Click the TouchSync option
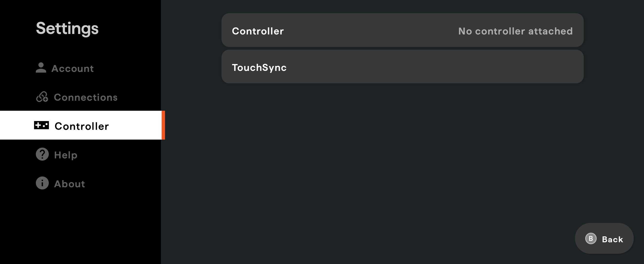Screen dimensions: 644x264 (259, 67)
